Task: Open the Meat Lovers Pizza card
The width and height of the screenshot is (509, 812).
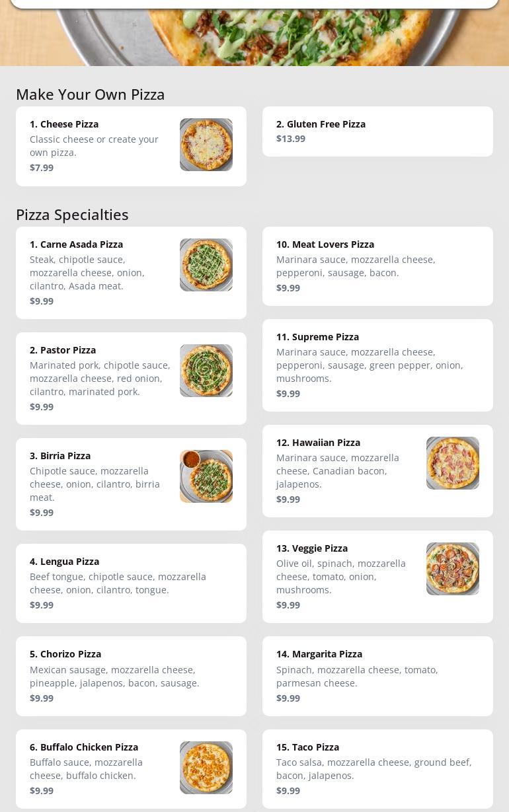Action: point(377,266)
